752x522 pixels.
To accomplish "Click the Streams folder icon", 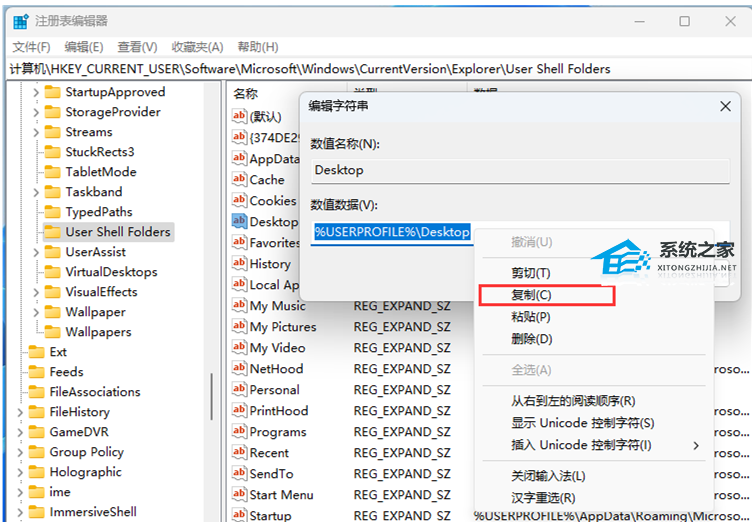I will tap(52, 132).
